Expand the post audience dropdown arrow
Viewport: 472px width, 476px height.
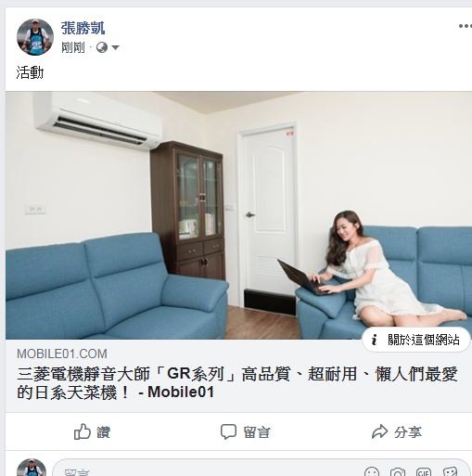[115, 48]
